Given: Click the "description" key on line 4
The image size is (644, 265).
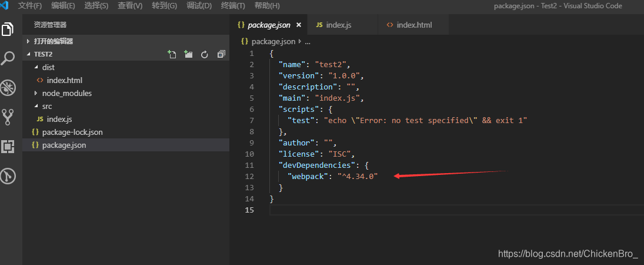Looking at the screenshot, I should pos(307,87).
